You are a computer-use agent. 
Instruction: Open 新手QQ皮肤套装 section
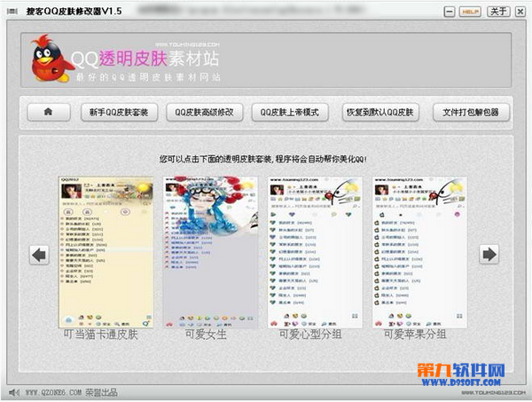[119, 112]
